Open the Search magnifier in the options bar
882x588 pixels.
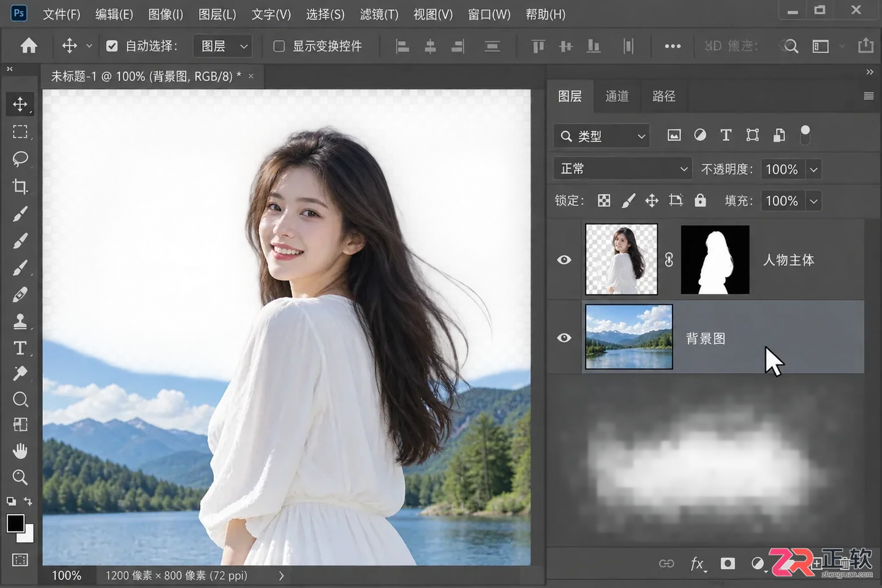[791, 46]
